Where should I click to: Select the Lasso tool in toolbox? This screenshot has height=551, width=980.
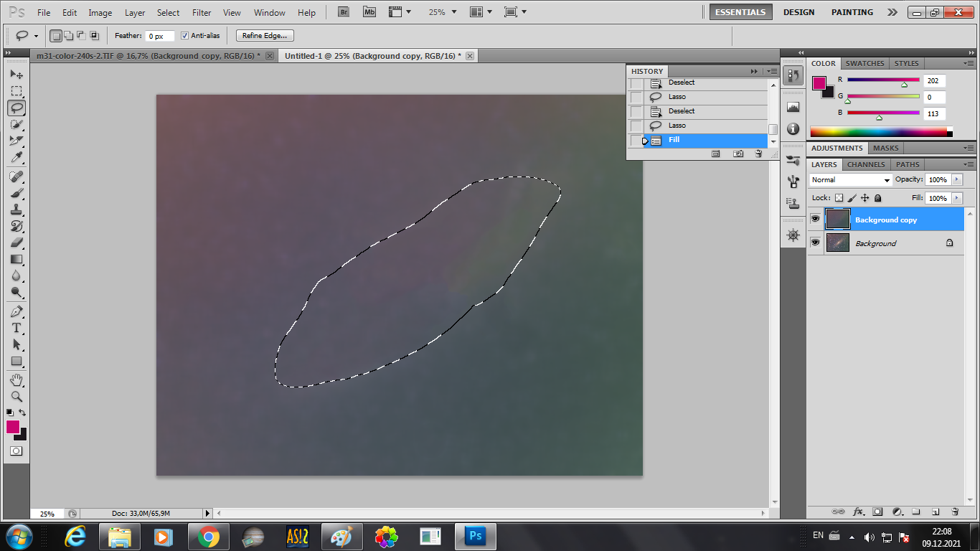(x=17, y=108)
